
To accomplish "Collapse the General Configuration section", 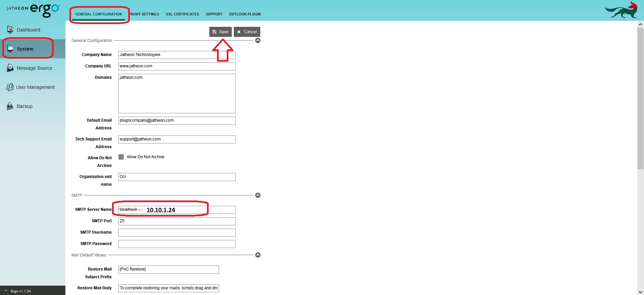I will tap(258, 41).
